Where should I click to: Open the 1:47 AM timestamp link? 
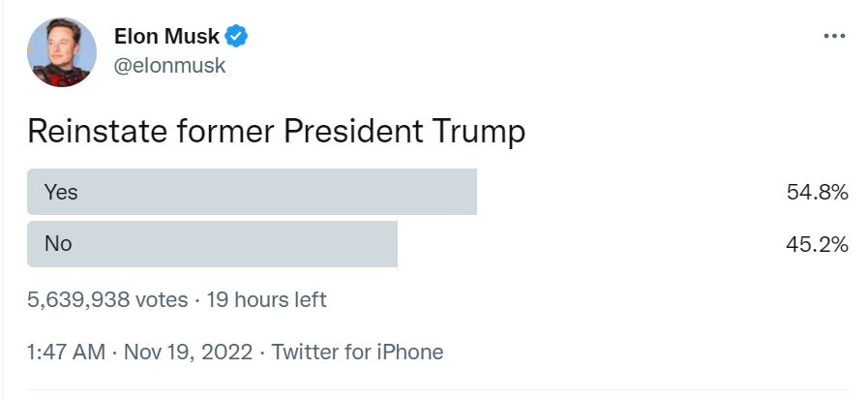66,352
